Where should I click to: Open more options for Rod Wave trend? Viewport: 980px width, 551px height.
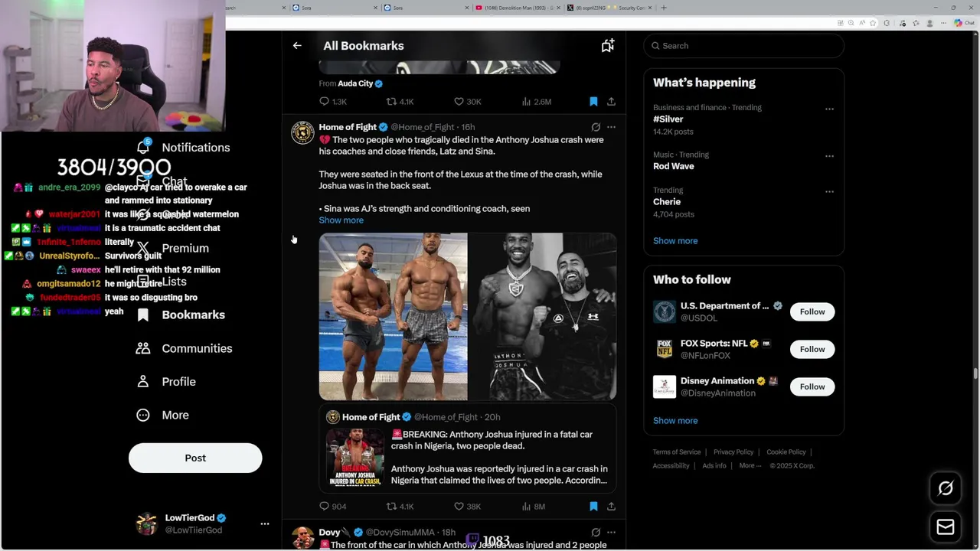coord(829,156)
